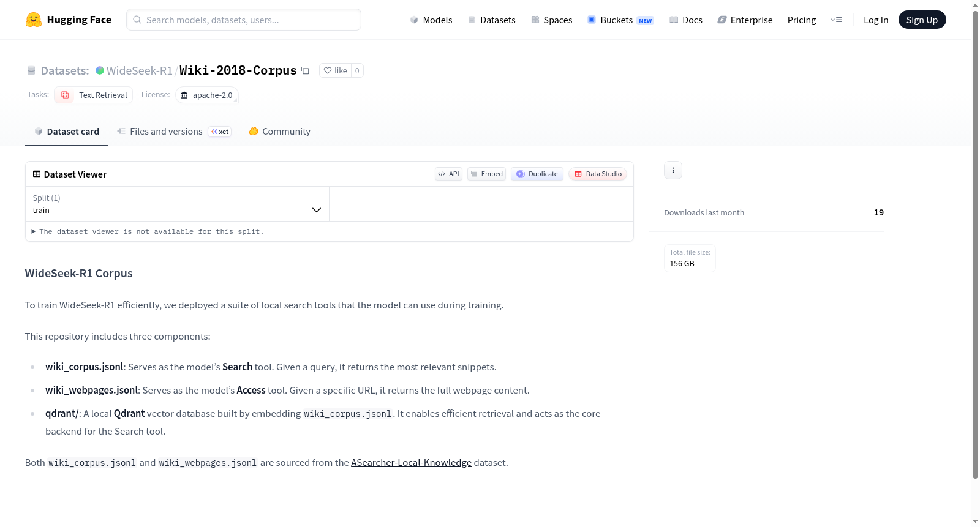Open Docs in the top navigation

tap(686, 20)
